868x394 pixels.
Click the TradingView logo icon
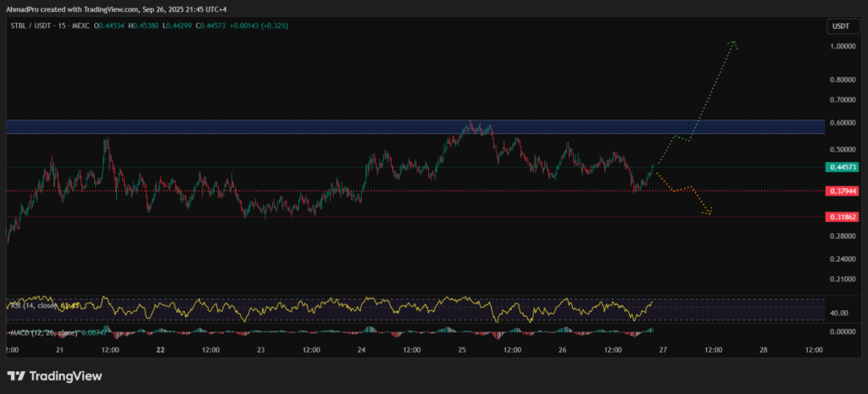16,375
